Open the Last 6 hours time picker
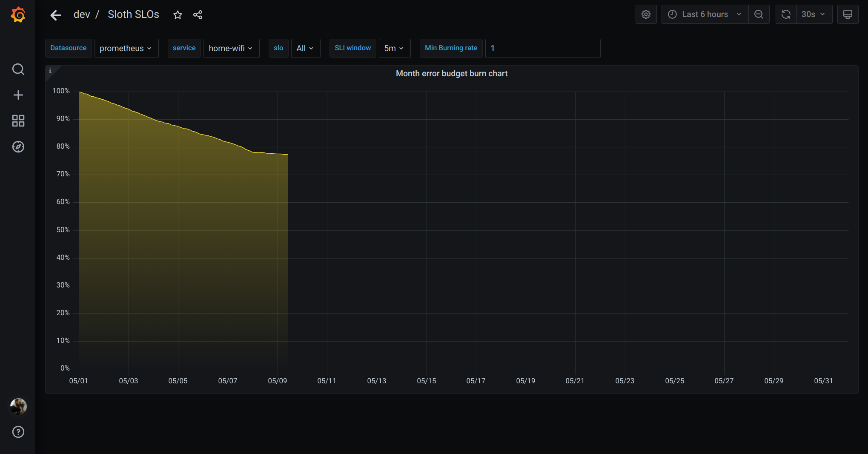 click(x=705, y=14)
